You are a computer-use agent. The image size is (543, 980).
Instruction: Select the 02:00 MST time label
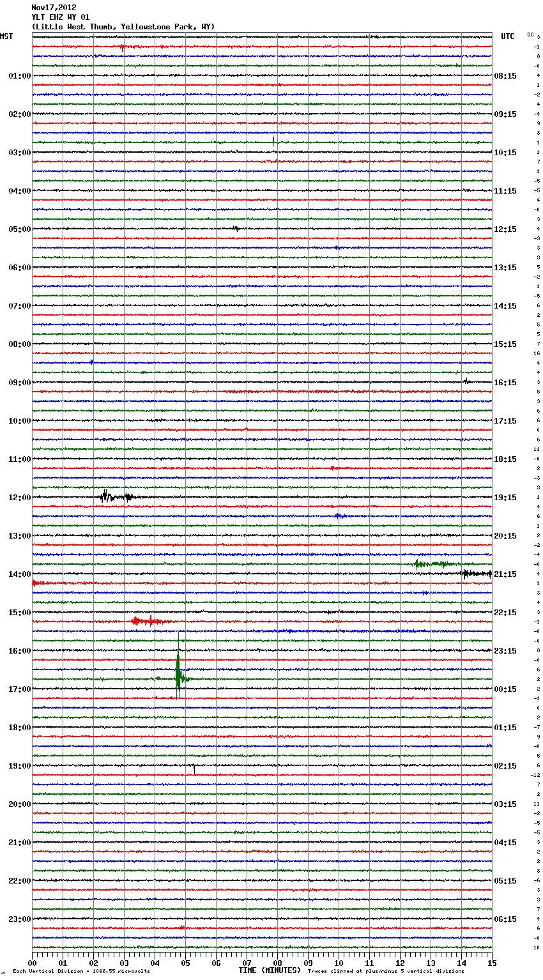click(20, 114)
